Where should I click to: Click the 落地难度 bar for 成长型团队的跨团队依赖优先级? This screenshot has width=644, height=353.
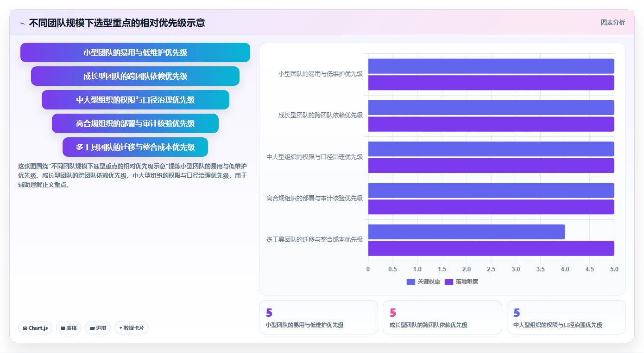tap(491, 124)
